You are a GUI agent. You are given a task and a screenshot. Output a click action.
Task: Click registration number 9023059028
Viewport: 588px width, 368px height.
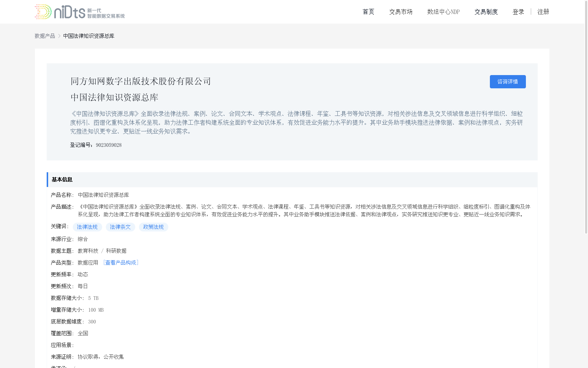(x=108, y=145)
